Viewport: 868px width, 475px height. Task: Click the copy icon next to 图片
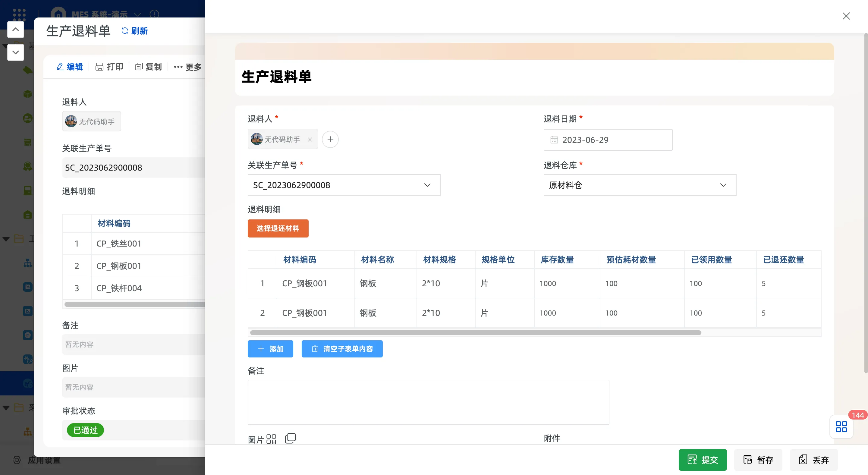point(290,438)
